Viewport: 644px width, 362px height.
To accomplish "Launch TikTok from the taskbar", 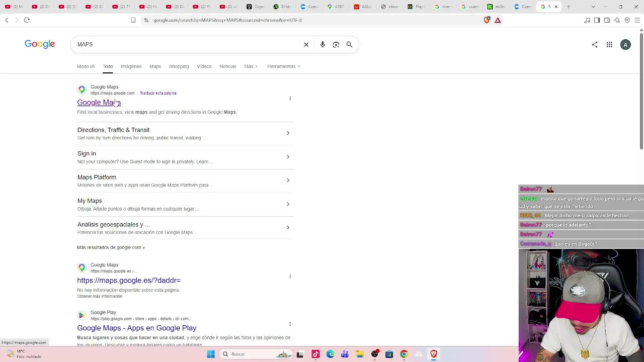I will (315, 354).
